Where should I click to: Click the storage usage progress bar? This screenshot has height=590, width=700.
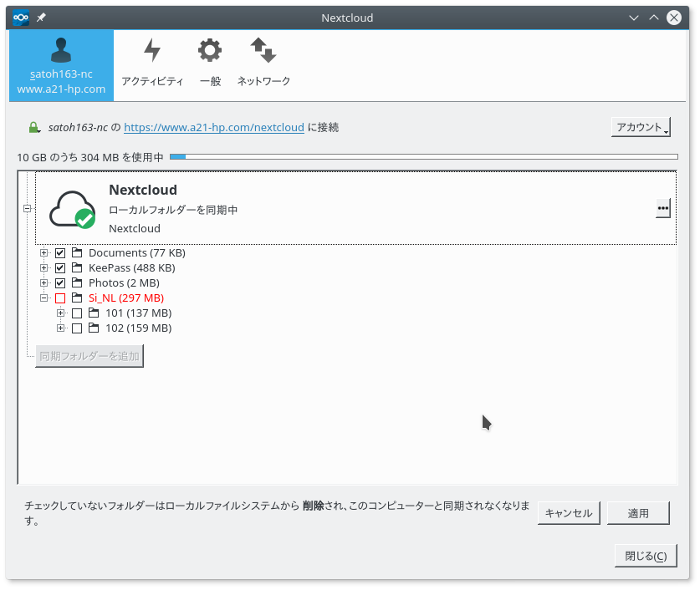pos(424,156)
